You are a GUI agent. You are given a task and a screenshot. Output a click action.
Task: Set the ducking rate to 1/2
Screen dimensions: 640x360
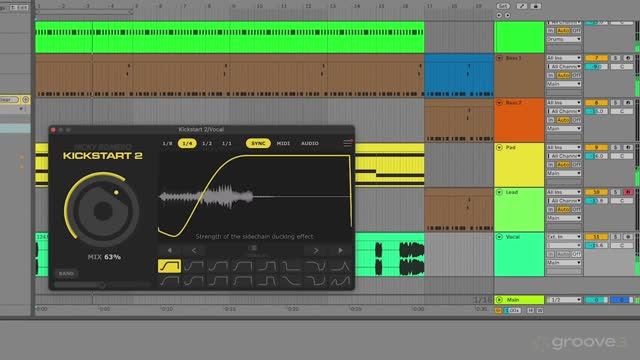(x=207, y=143)
